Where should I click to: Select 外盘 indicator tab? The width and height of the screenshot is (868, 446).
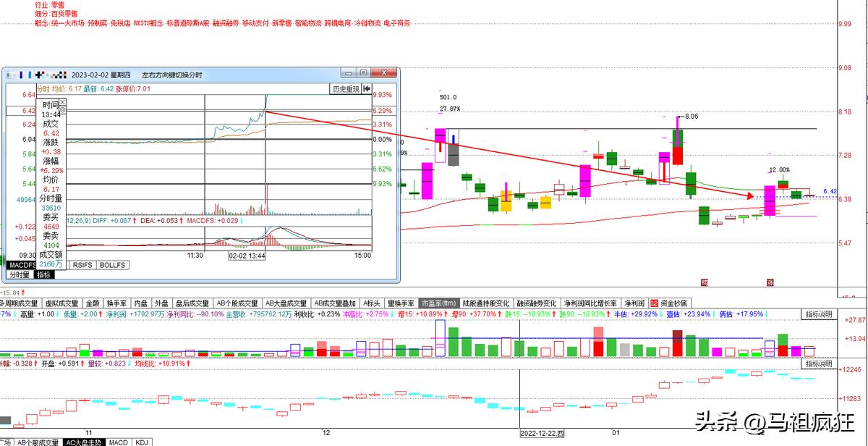click(162, 303)
